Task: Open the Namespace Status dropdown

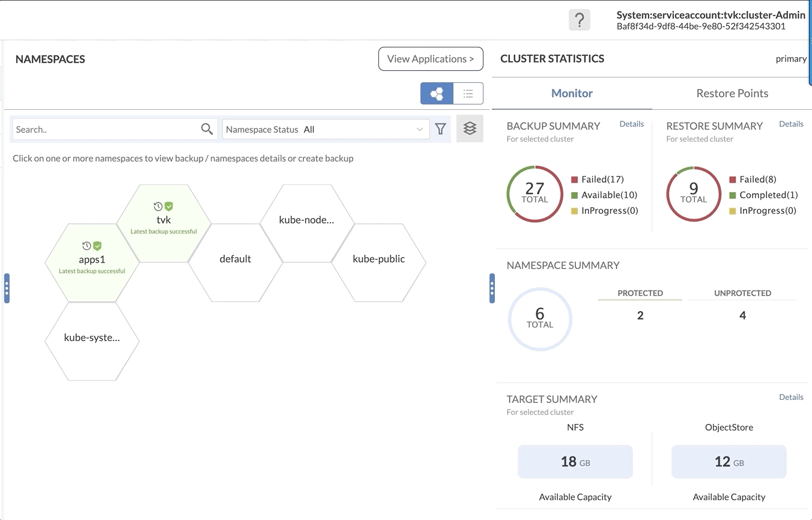Action: 325,129
